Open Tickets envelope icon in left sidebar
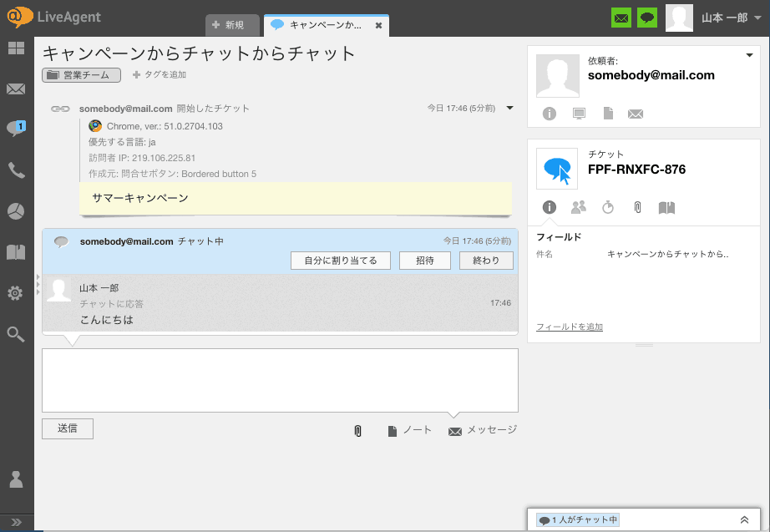Image resolution: width=770 pixels, height=532 pixels. point(16,89)
